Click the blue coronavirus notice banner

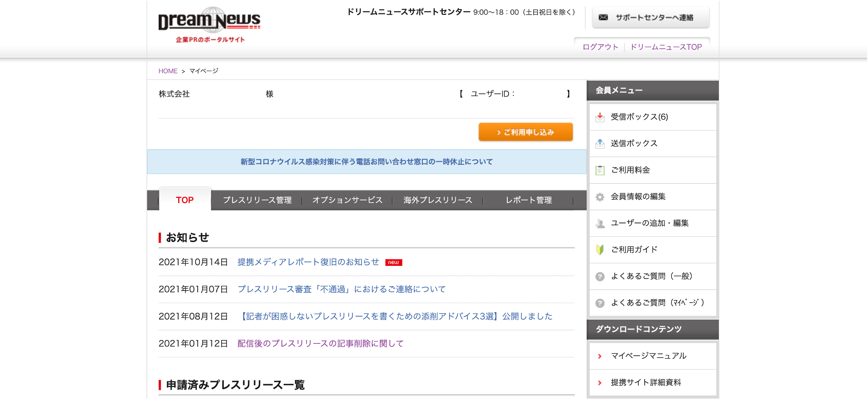point(366,162)
